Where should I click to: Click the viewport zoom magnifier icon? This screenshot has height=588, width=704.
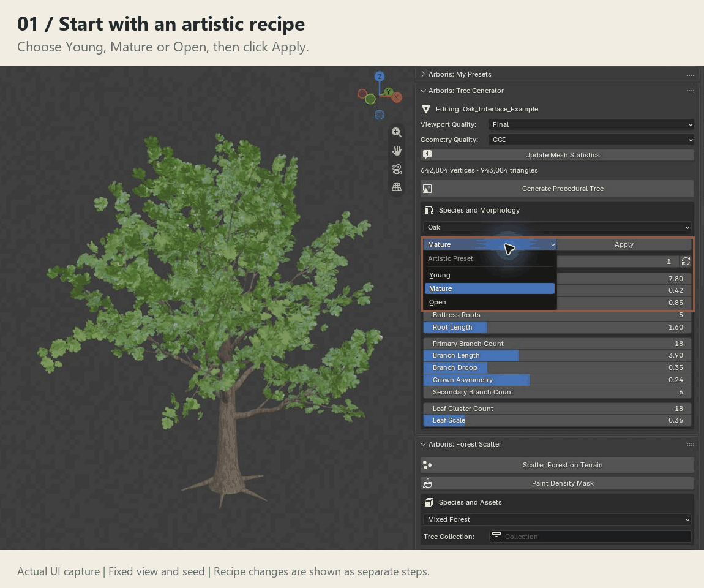(397, 132)
